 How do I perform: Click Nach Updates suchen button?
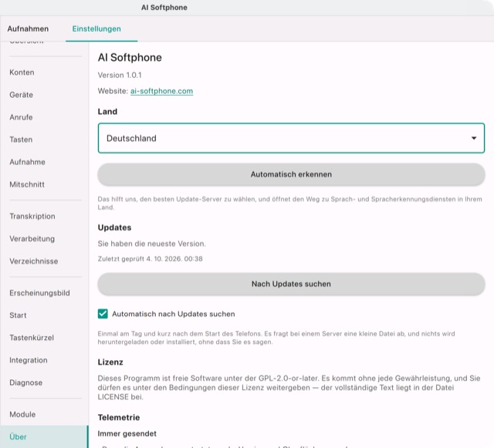click(x=291, y=284)
